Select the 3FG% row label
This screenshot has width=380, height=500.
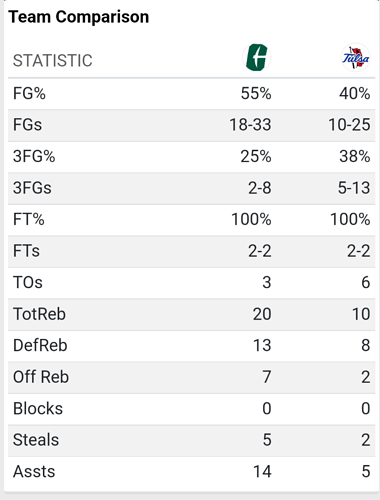[34, 156]
